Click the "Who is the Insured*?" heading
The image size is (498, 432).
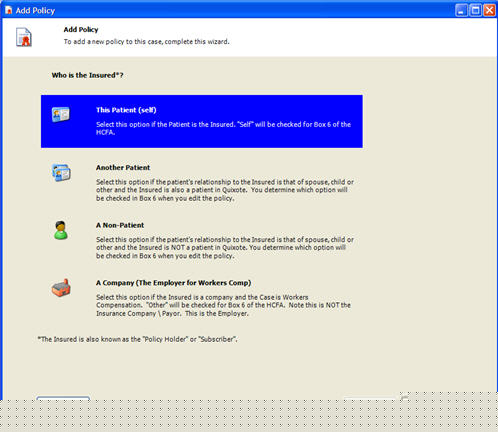pos(87,75)
